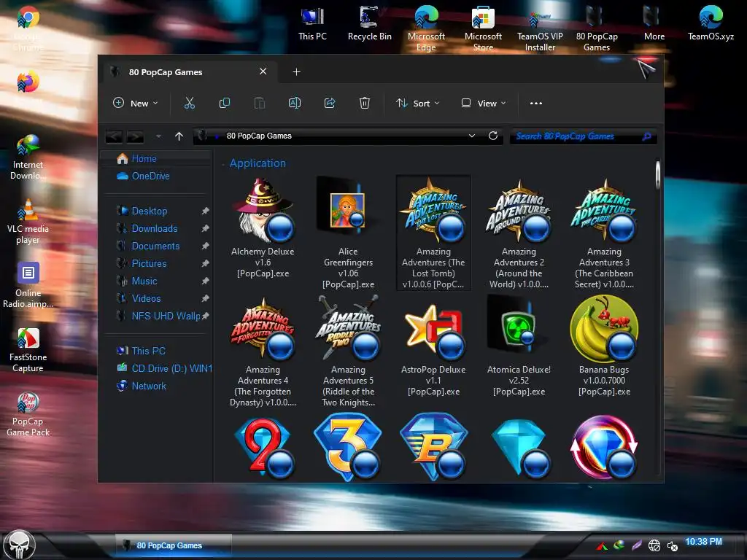Expand the address bar history dropdown
This screenshot has height=560, width=747.
click(x=472, y=136)
